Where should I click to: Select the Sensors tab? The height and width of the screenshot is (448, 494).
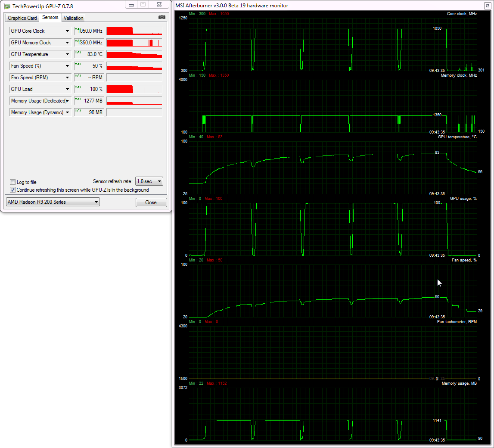[50, 17]
